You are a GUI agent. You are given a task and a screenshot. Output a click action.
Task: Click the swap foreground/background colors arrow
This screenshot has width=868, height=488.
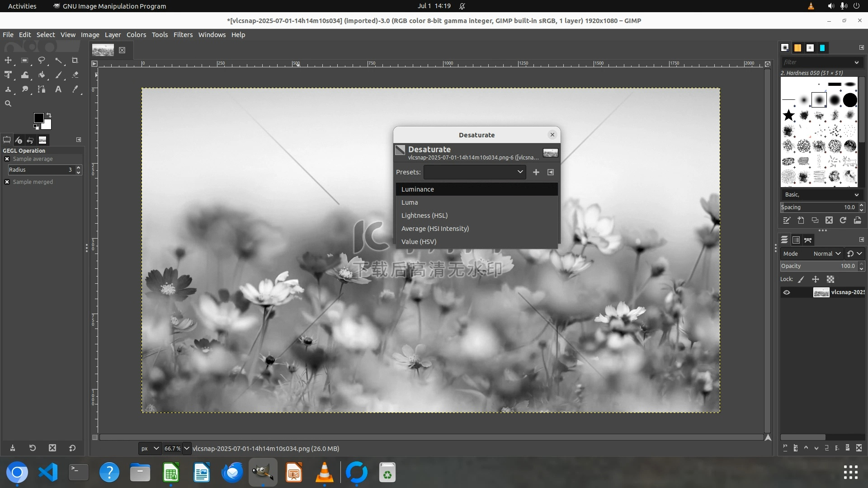tap(49, 115)
